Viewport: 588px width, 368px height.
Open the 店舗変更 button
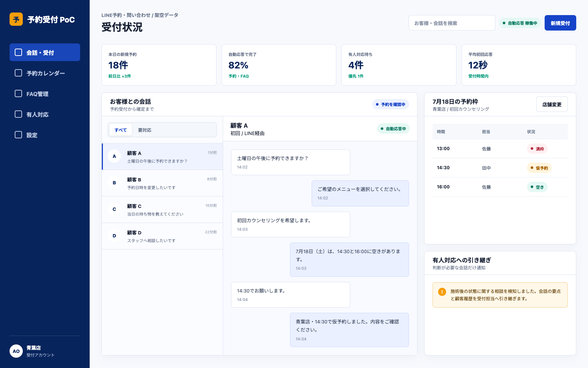552,104
